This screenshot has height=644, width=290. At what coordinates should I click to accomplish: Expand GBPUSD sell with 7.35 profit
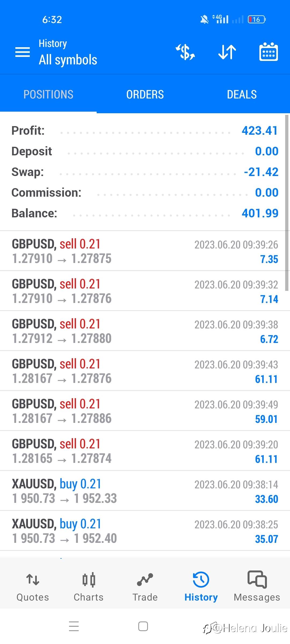[145, 251]
